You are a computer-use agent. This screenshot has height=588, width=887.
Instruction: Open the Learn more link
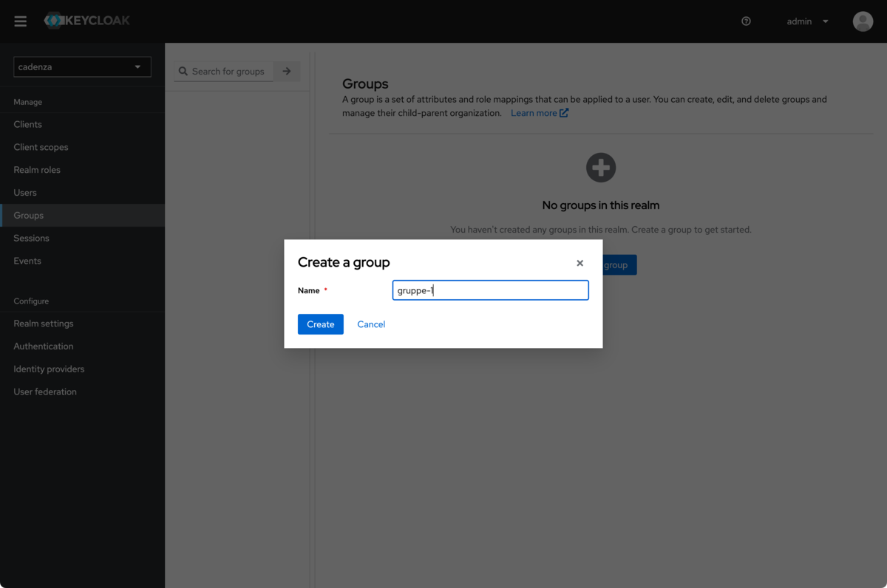(534, 112)
